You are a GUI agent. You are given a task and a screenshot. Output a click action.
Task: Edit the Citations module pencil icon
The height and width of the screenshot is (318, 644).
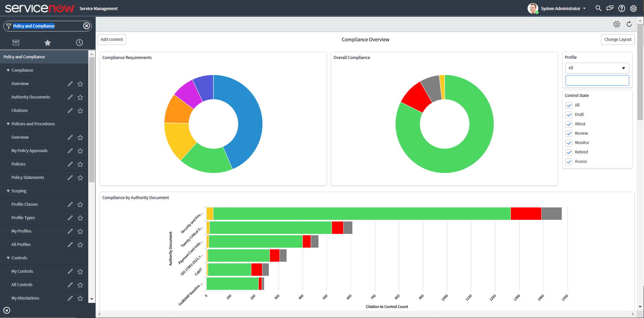coord(70,111)
